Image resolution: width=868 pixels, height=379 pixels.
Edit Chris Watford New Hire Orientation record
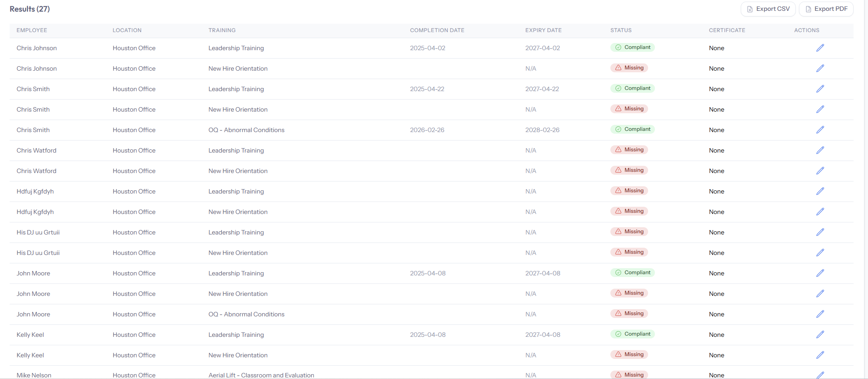click(820, 171)
